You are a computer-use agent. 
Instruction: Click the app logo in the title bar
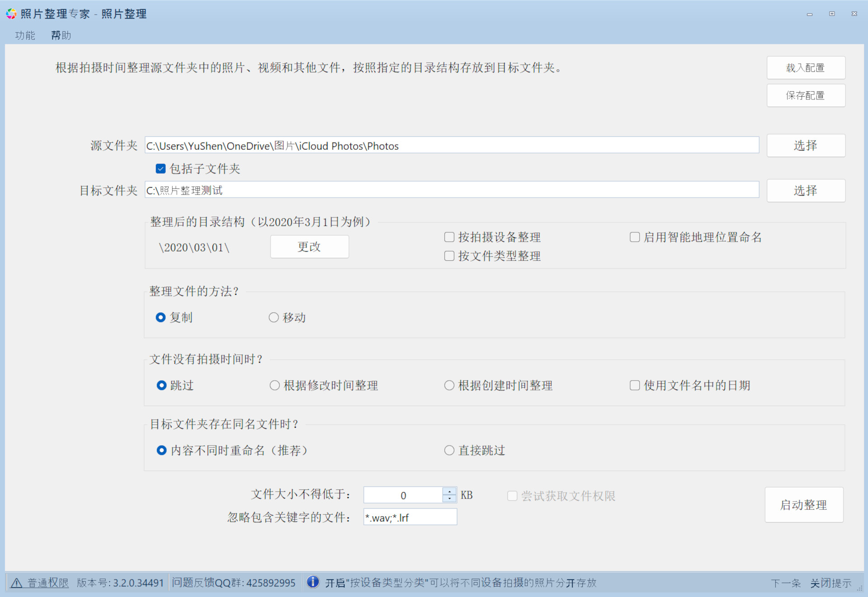[11, 14]
